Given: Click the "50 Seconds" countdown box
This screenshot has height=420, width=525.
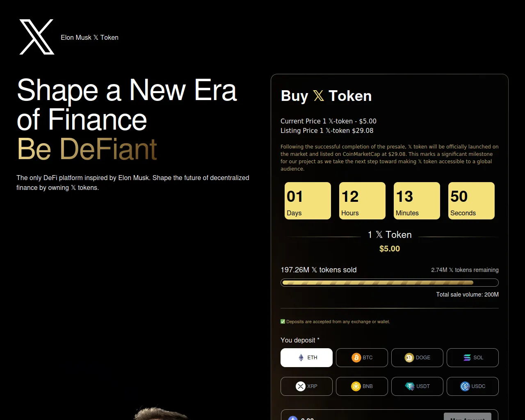Looking at the screenshot, I should (x=471, y=201).
